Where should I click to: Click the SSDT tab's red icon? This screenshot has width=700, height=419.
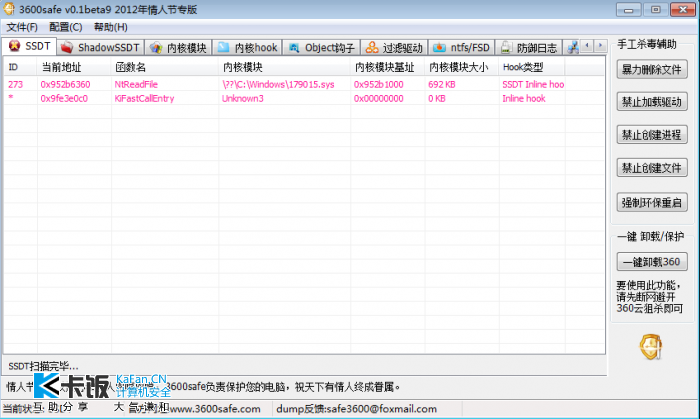coord(14,46)
